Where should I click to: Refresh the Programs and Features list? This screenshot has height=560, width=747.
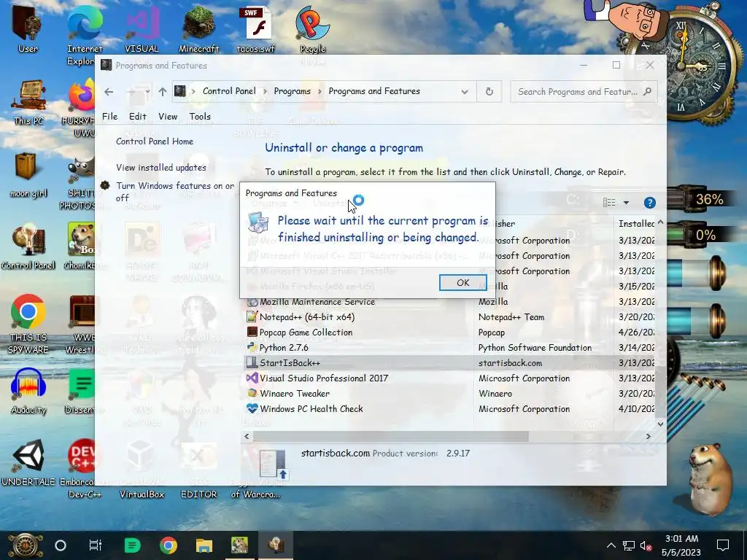click(x=489, y=91)
